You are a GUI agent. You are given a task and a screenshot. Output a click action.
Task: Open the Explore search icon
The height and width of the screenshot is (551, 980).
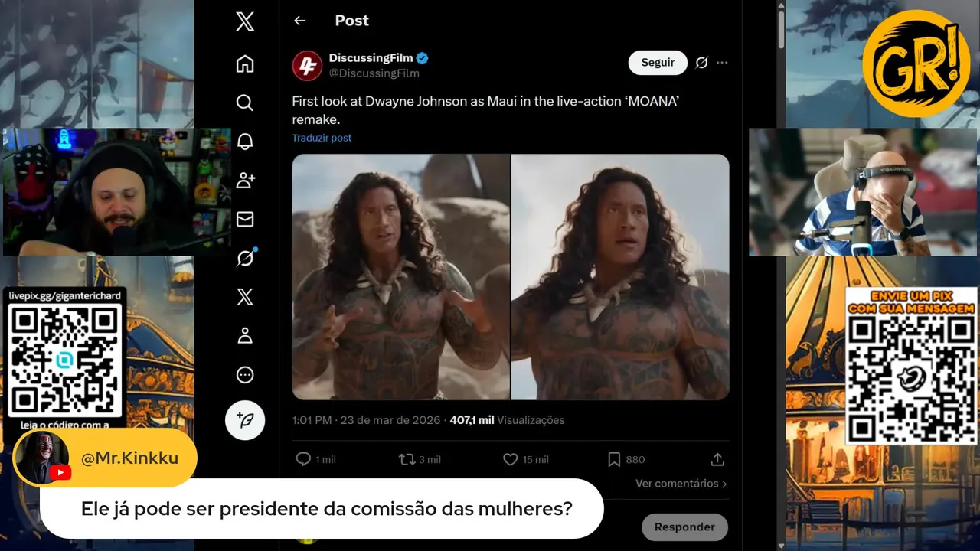[x=245, y=103]
